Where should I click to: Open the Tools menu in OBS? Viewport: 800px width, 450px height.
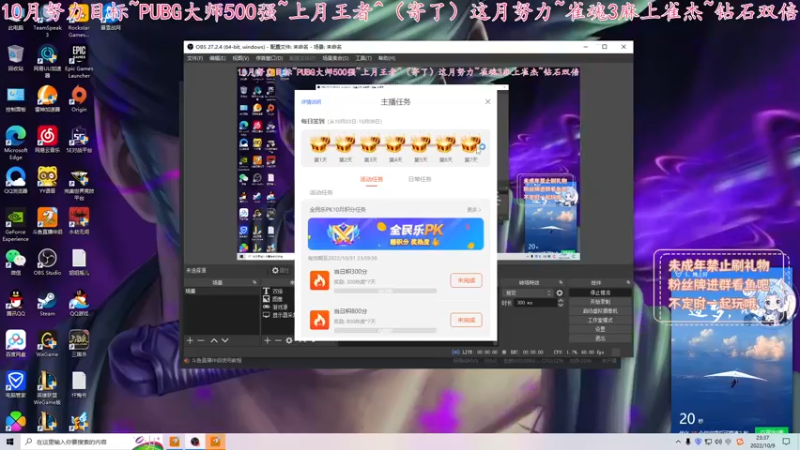[x=363, y=58]
